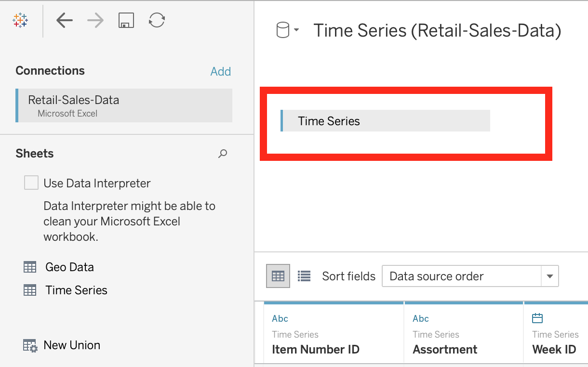Switch to metadata list view

305,275
